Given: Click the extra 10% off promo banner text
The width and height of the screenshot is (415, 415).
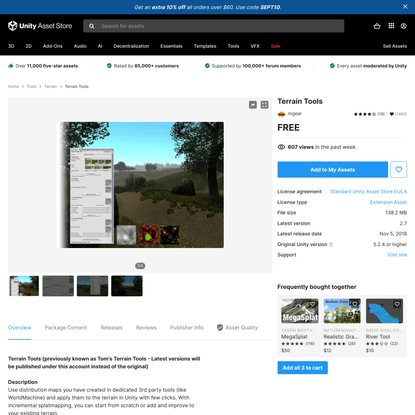Looking at the screenshot, I should coord(207,7).
